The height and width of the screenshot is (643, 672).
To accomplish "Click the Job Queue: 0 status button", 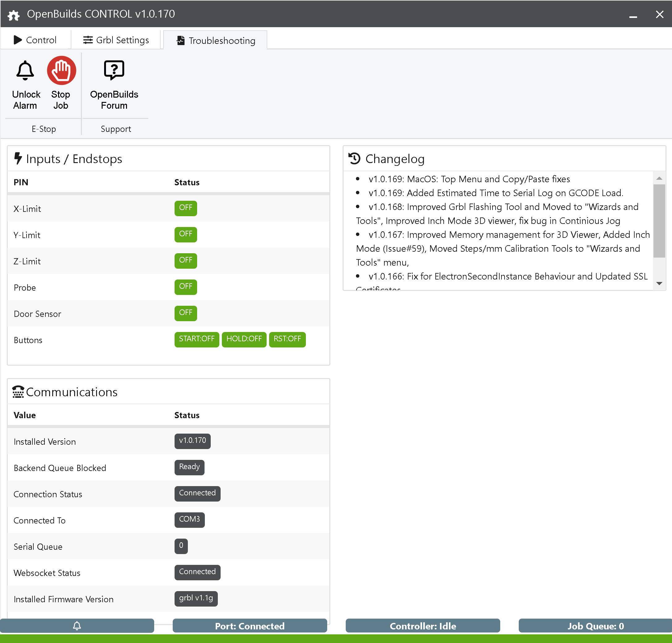I will point(595,625).
